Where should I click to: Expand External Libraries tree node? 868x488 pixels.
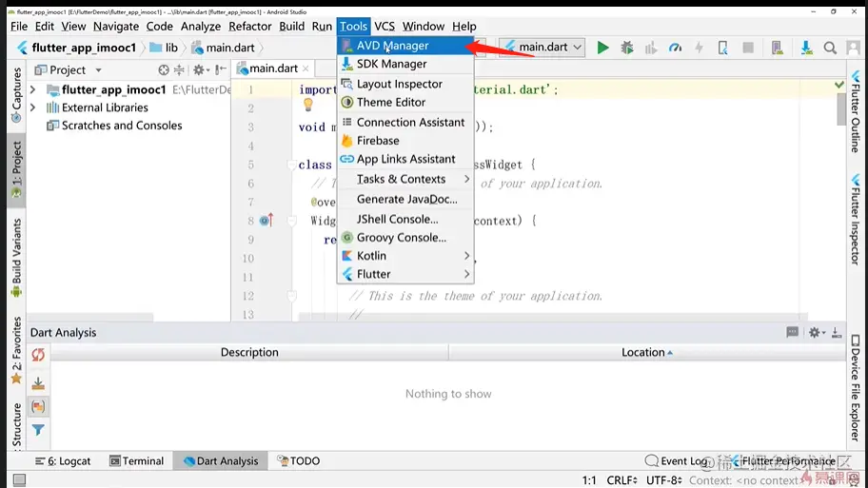point(32,107)
